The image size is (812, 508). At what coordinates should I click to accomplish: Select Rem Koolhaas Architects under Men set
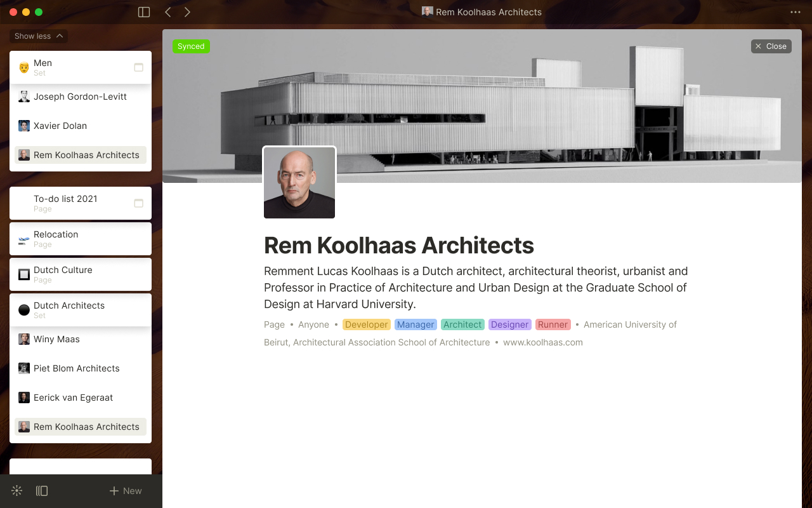81,155
